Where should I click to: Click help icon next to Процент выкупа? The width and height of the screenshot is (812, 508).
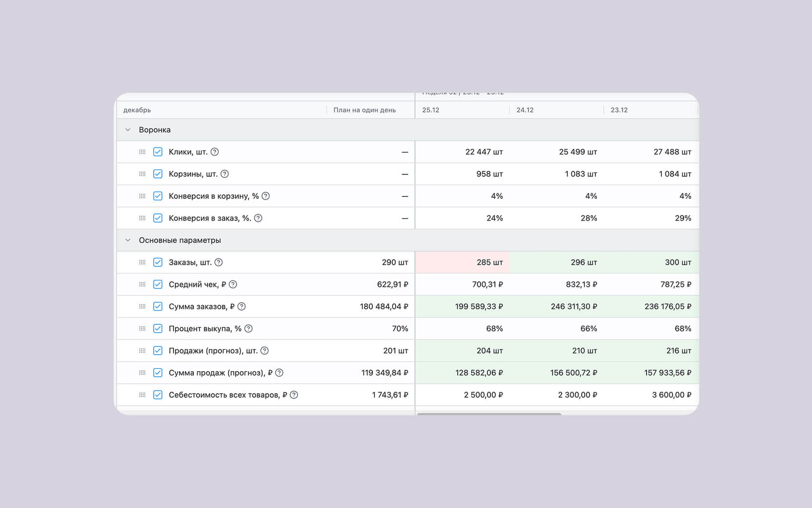point(248,329)
